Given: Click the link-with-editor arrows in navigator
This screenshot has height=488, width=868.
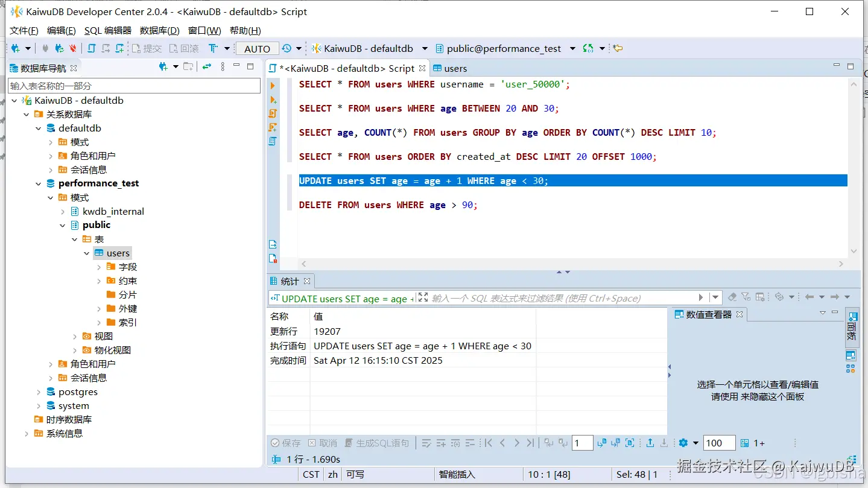Looking at the screenshot, I should click(x=207, y=67).
